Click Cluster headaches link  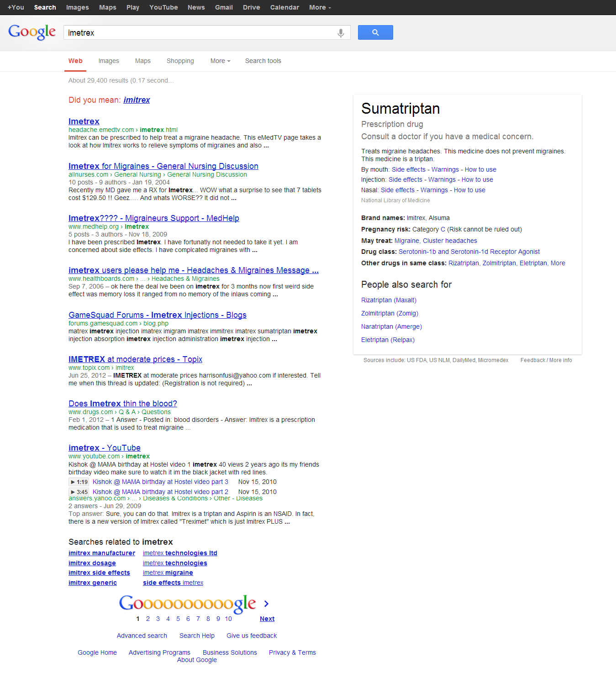click(450, 241)
